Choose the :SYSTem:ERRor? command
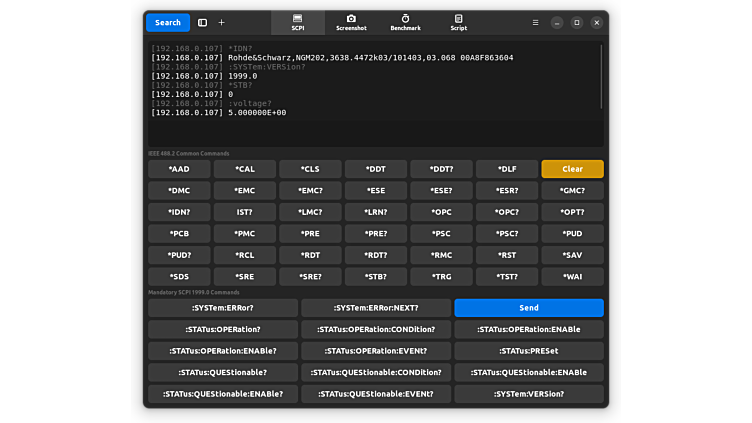 click(223, 308)
